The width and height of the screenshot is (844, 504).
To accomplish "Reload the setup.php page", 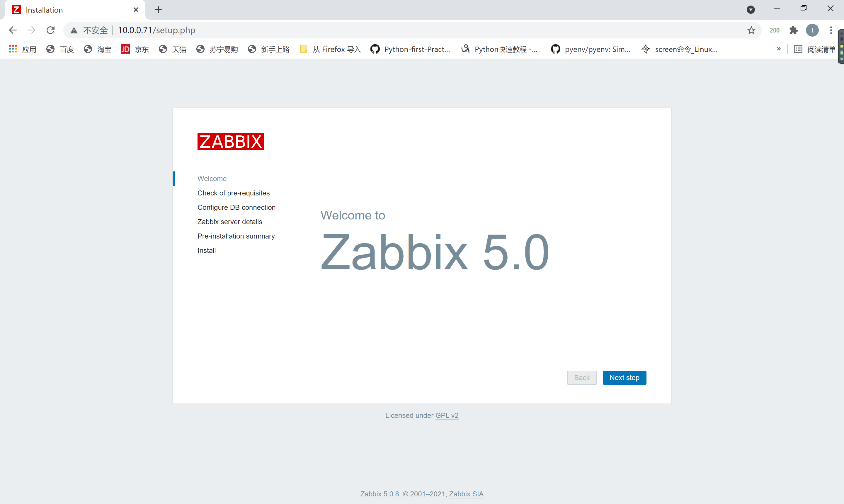I will tap(51, 30).
